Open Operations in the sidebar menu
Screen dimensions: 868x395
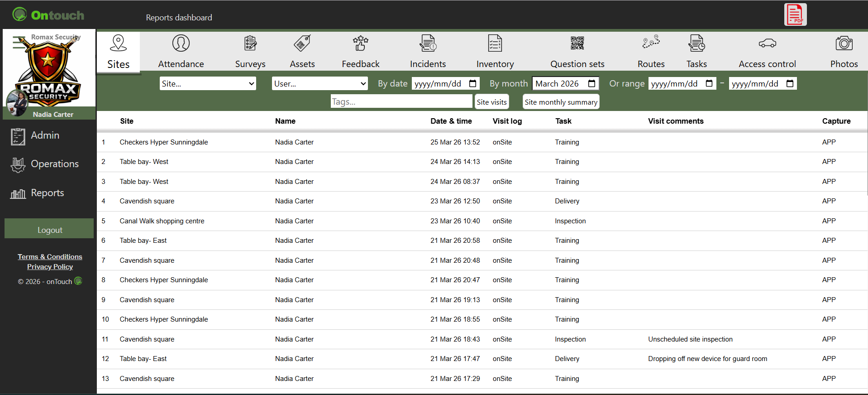coord(54,164)
